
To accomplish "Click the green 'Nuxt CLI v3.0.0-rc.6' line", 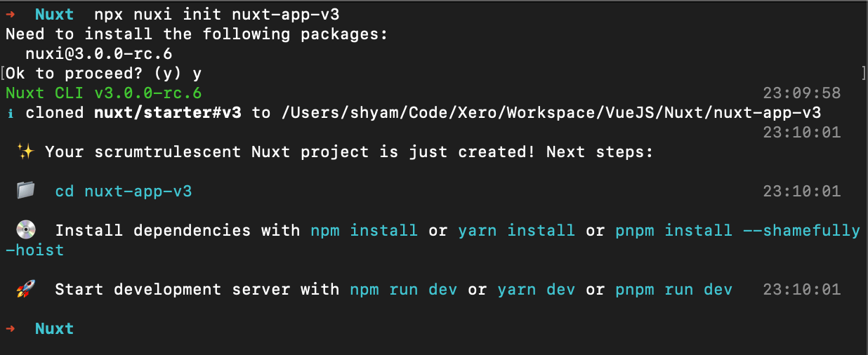I will [104, 93].
